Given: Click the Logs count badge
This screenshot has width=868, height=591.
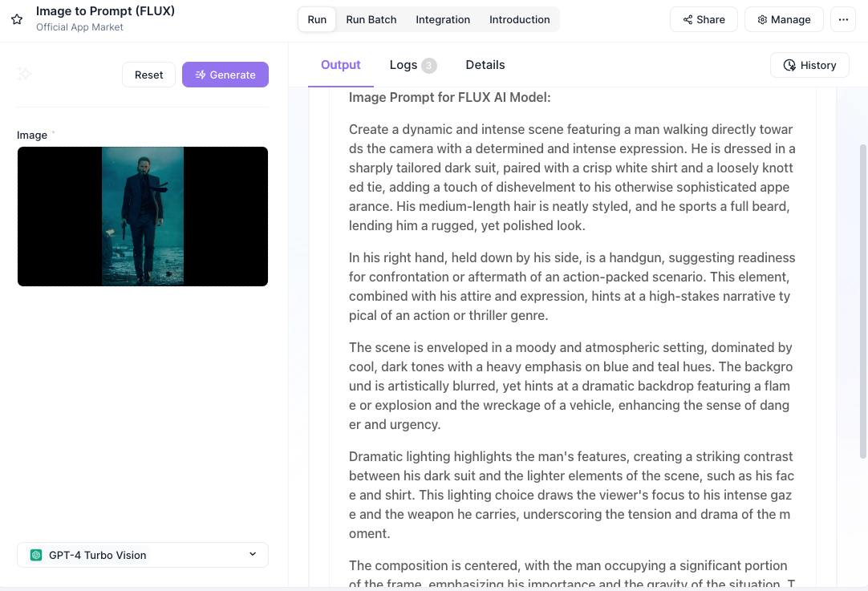Looking at the screenshot, I should pos(429,65).
